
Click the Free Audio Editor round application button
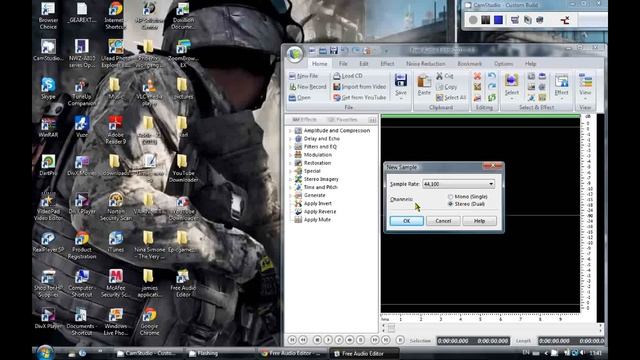click(x=295, y=54)
